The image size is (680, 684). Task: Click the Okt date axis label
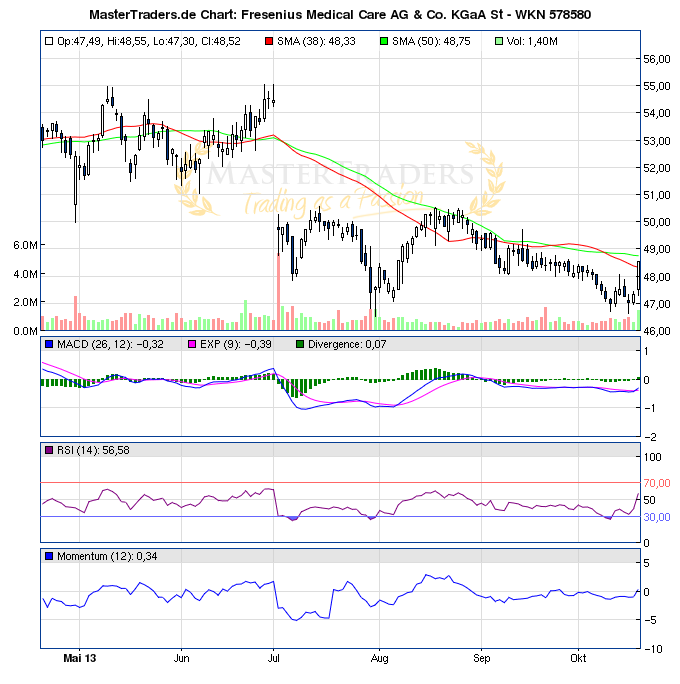(578, 658)
